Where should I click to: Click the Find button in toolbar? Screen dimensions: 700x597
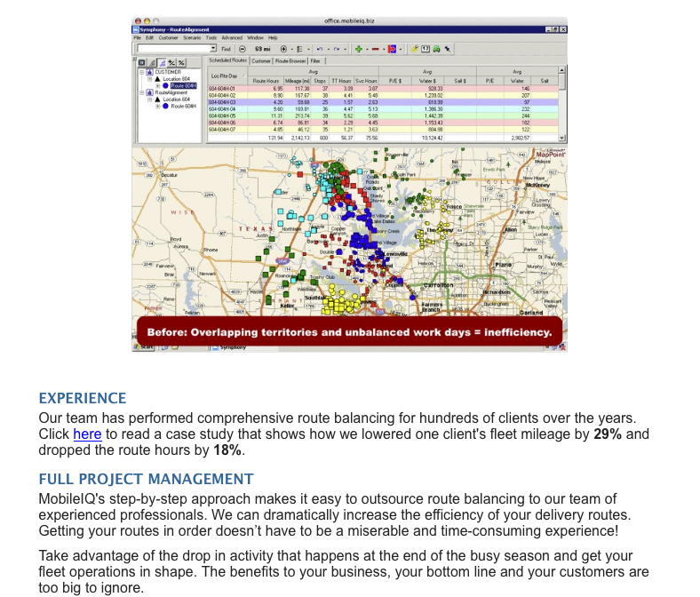[226, 48]
